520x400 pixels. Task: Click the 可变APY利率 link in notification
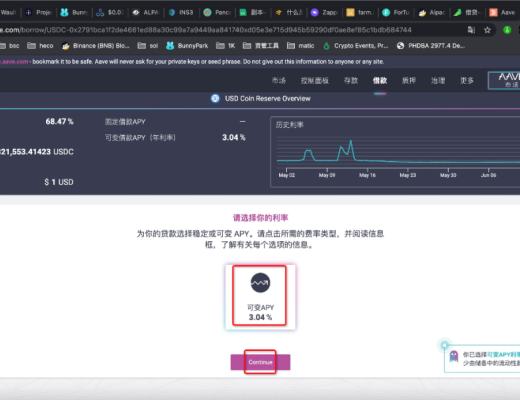(x=503, y=354)
